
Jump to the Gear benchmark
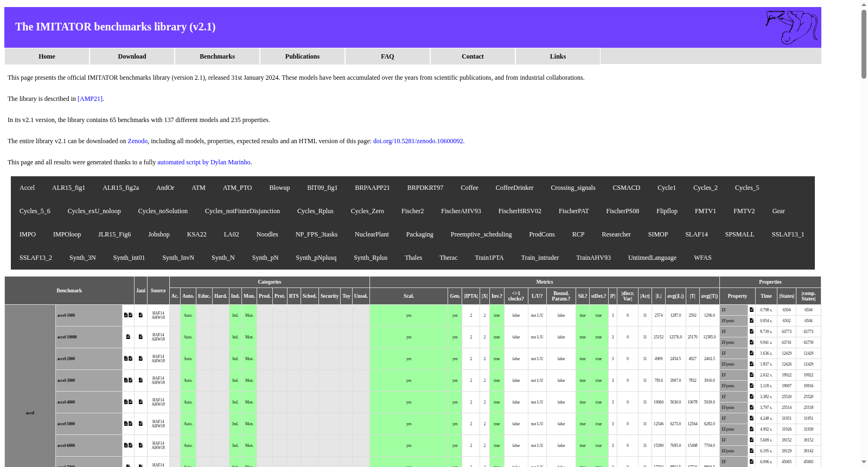778,211
